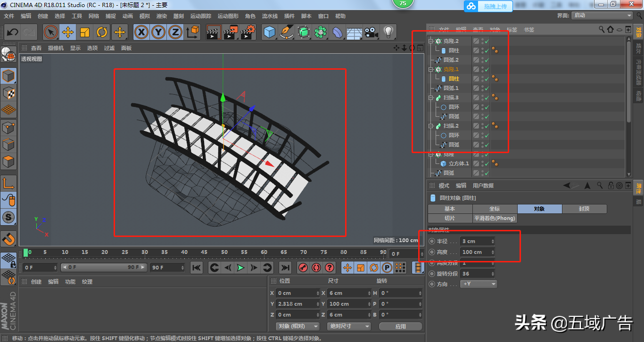644x342 pixels.
Task: Switch to 封顶 attributes tab
Action: [x=584, y=209]
